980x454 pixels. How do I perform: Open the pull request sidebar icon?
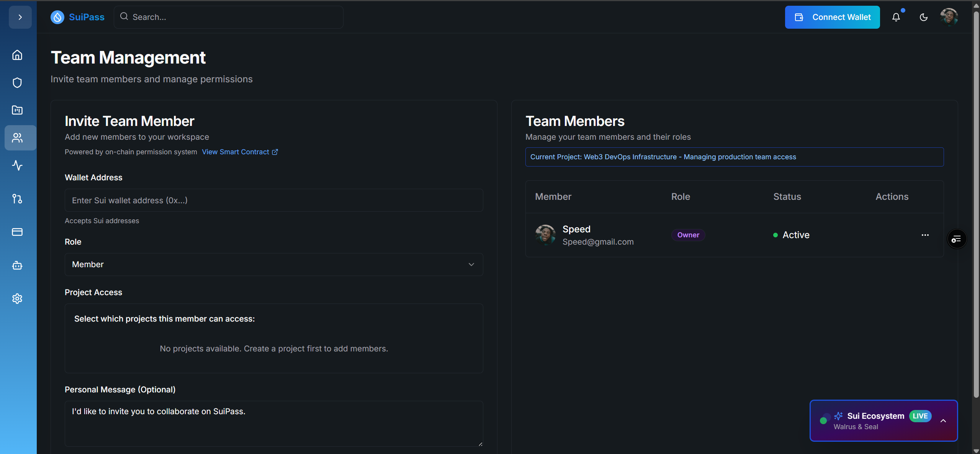click(x=17, y=199)
